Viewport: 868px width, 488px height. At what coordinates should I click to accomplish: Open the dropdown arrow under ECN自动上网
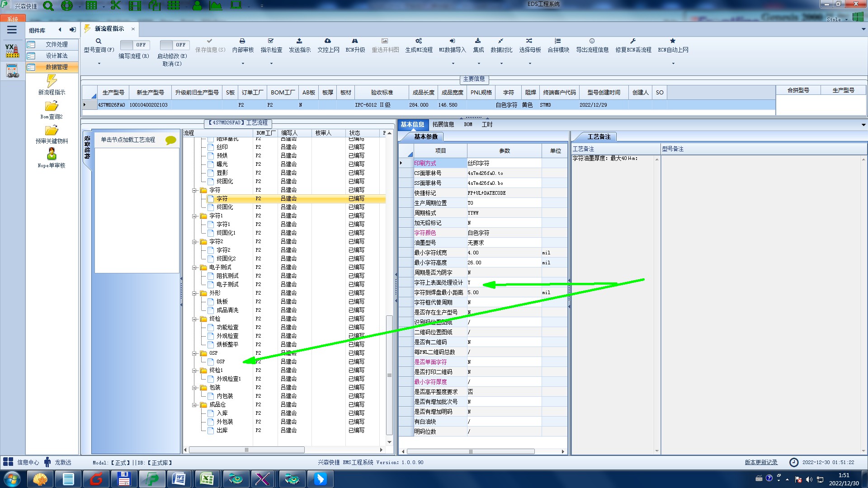click(x=673, y=64)
